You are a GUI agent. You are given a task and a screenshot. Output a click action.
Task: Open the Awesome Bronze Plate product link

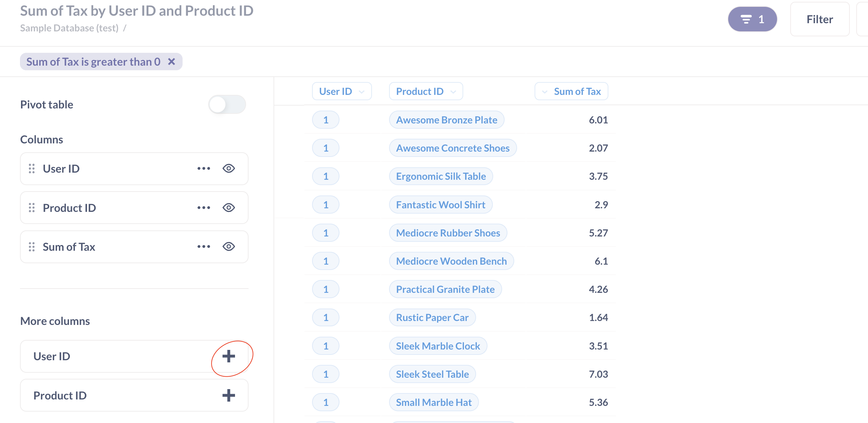click(446, 120)
